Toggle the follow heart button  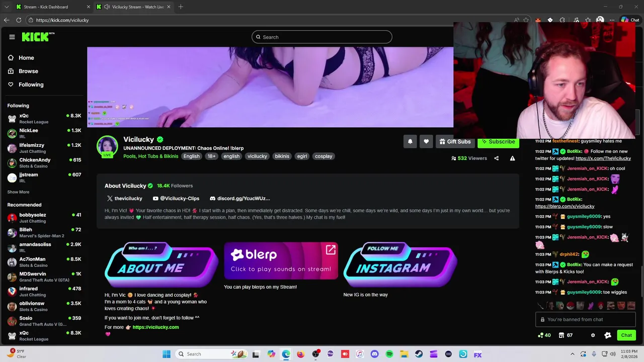[x=426, y=142]
